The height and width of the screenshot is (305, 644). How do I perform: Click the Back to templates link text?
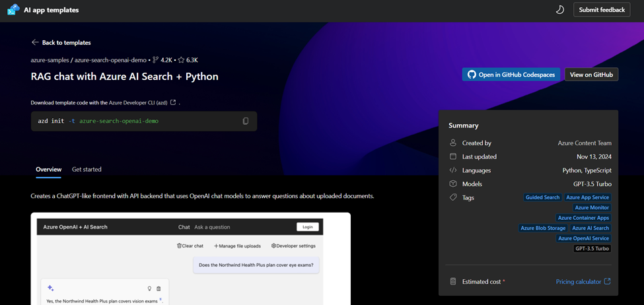(67, 43)
